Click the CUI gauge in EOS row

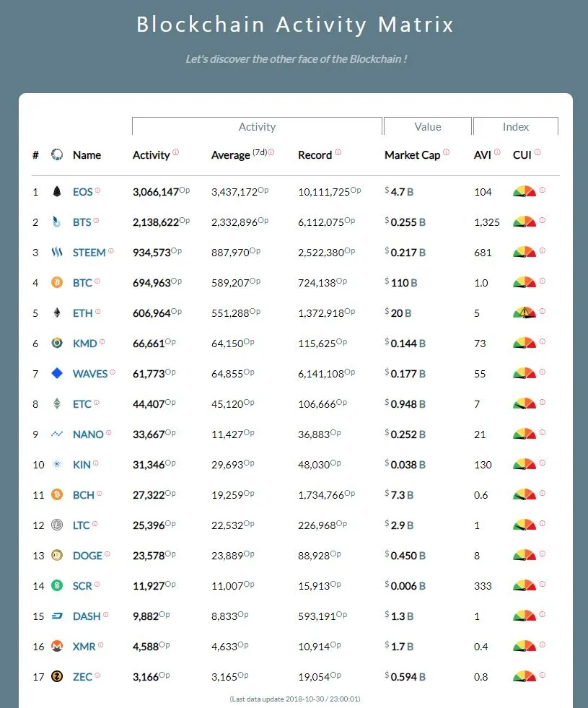(525, 191)
